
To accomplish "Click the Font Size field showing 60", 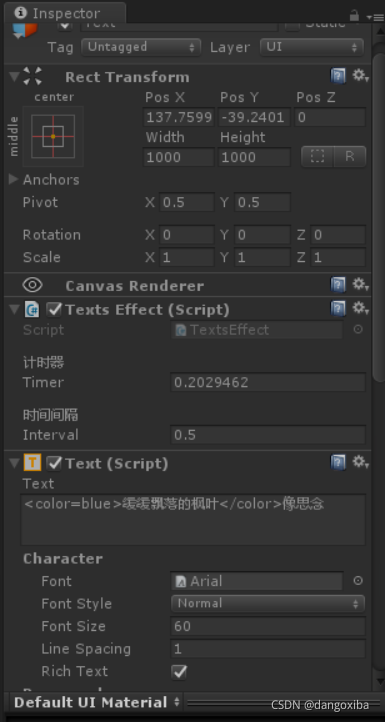I will point(268,626).
